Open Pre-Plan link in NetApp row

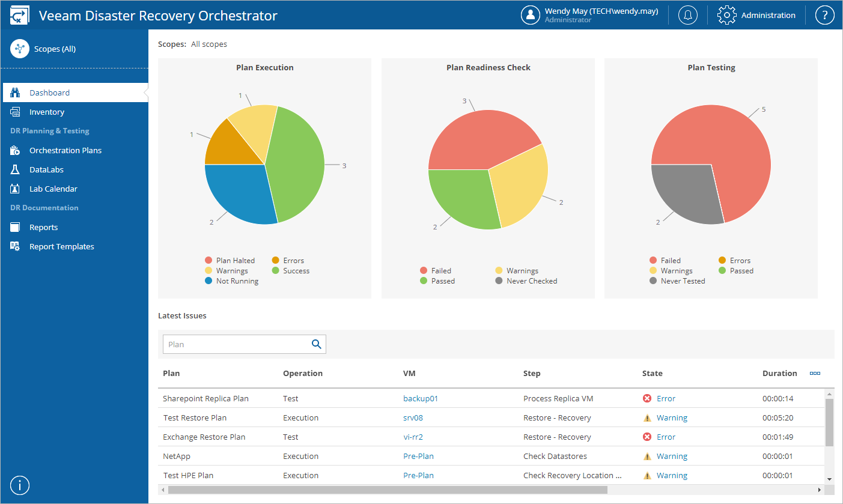418,456
